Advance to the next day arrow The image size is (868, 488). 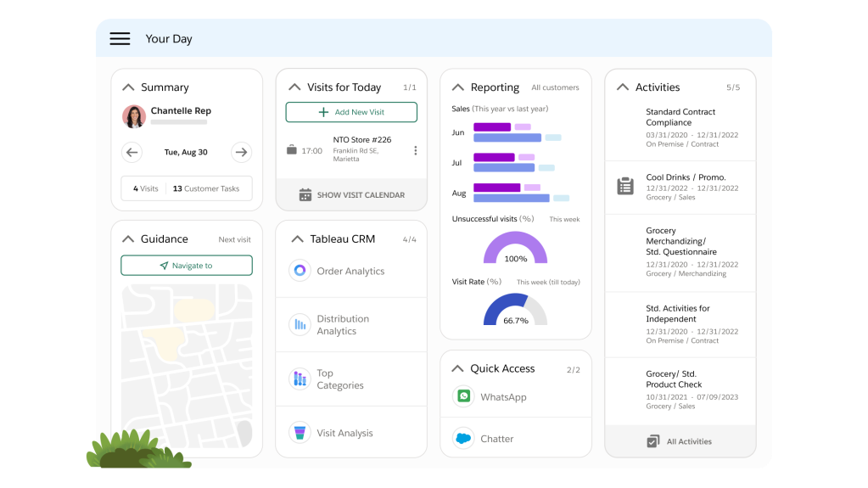point(242,153)
